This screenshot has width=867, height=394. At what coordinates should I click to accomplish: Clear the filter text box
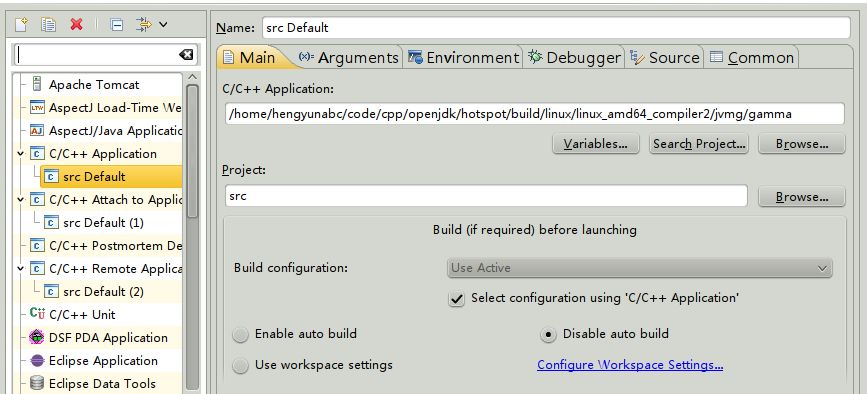[x=186, y=54]
